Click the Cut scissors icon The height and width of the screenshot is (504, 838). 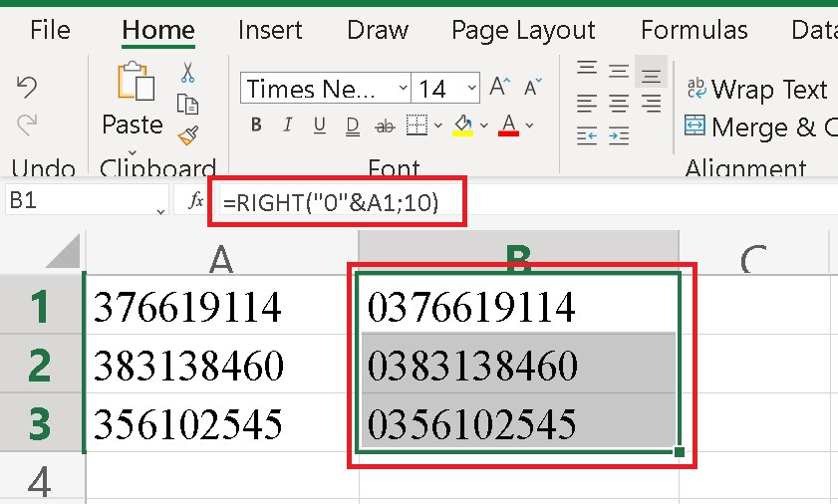tap(187, 73)
